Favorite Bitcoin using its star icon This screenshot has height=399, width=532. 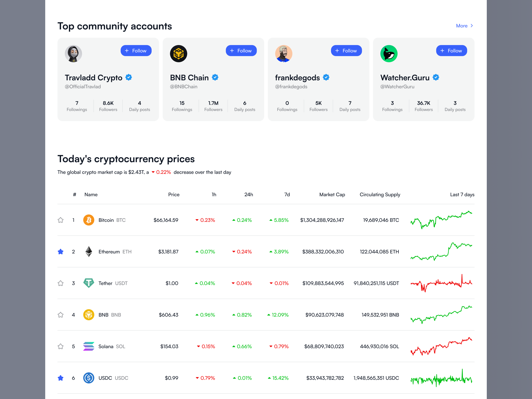tap(61, 220)
